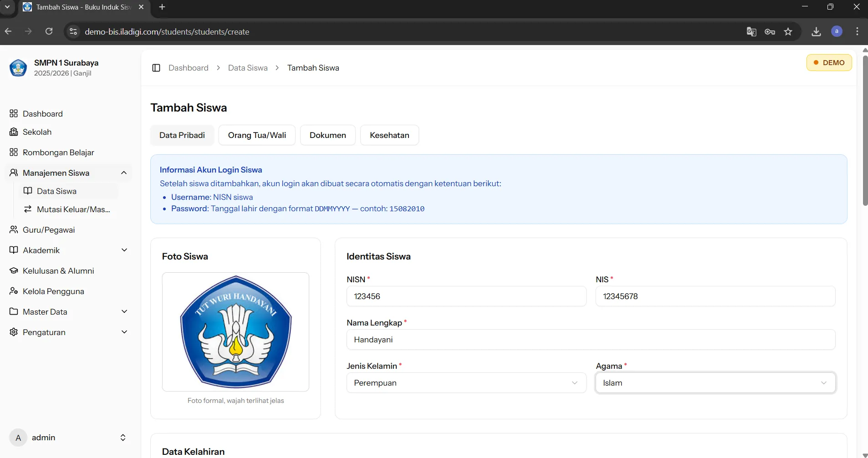Click the Mutasi Keluar/Masuk arrows icon
The image size is (868, 458).
tap(28, 209)
